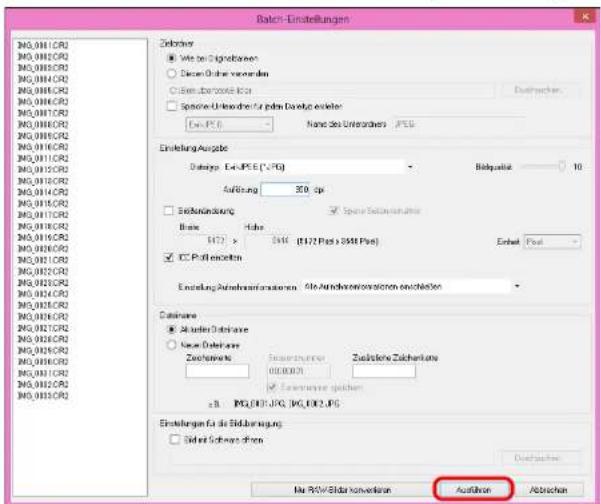Focus the Zeichenkette text field
The width and height of the screenshot is (601, 504).
(x=217, y=371)
